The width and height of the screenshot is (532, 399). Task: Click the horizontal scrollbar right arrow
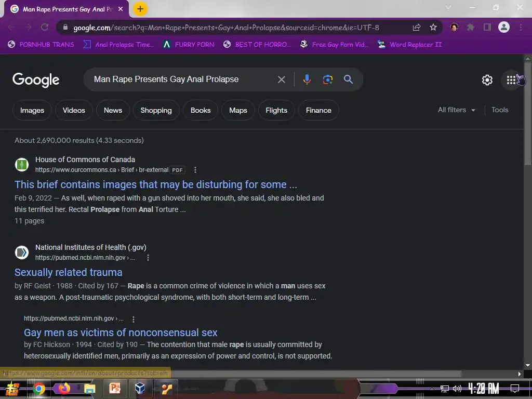pyautogui.click(x=519, y=374)
